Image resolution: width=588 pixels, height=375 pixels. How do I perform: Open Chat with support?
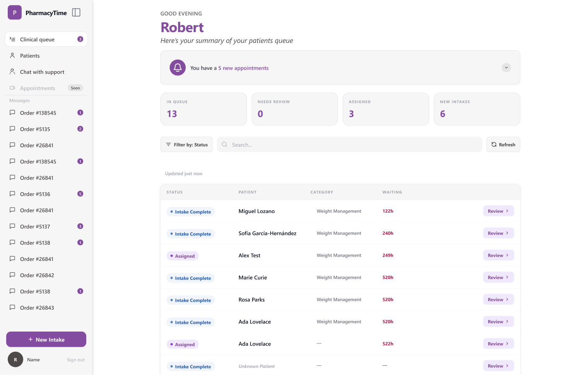click(x=46, y=72)
